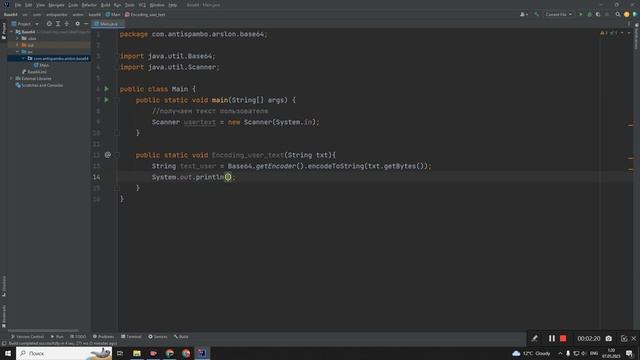The width and height of the screenshot is (640, 360).
Task: Click the Build hammer icon
Action: point(536,14)
